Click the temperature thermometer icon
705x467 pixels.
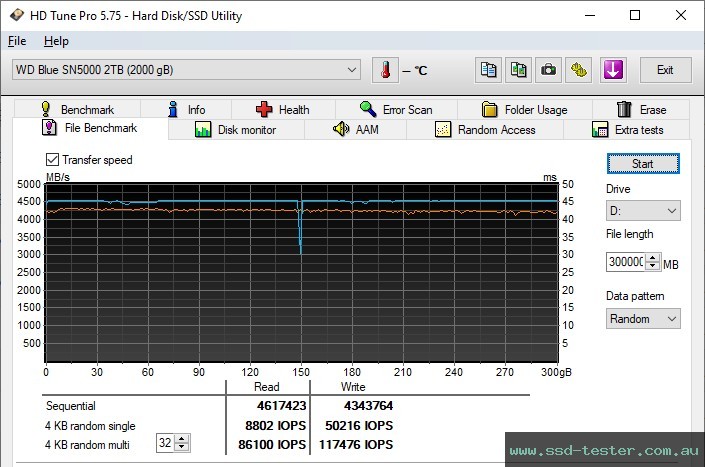pos(385,70)
